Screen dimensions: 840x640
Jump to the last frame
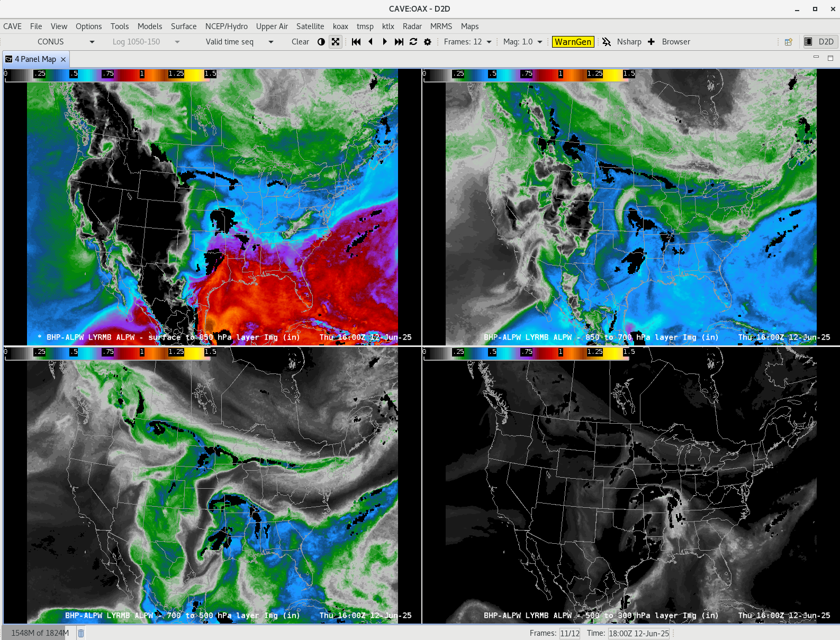pyautogui.click(x=399, y=42)
